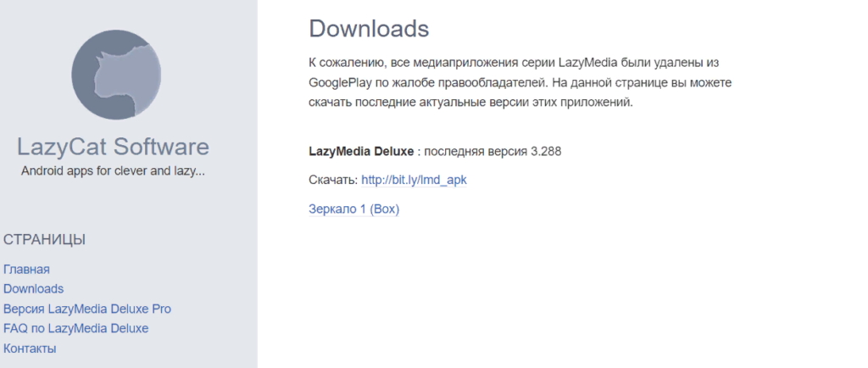This screenshot has width=868, height=368.
Task: Click the СТРАНИЦЫ sidebar heading
Action: (x=44, y=240)
